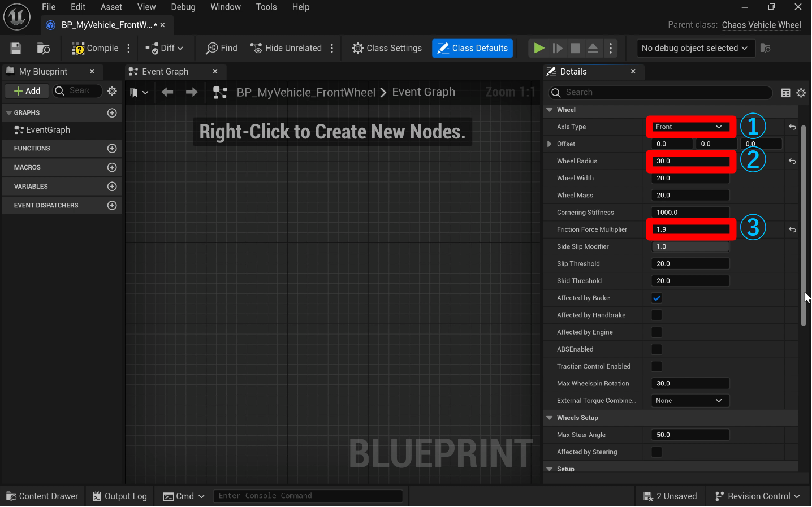Collapse the Wheel category

(550, 110)
